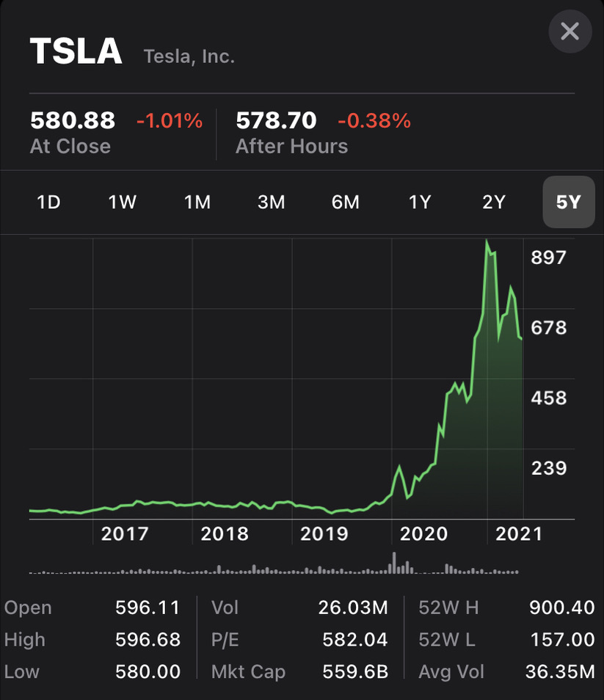Close the TSLA stock detail view
The image size is (604, 700).
click(x=570, y=32)
